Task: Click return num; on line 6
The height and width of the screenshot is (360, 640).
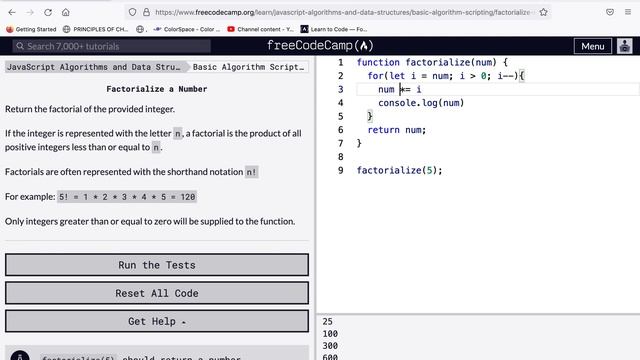Action: 397,130
